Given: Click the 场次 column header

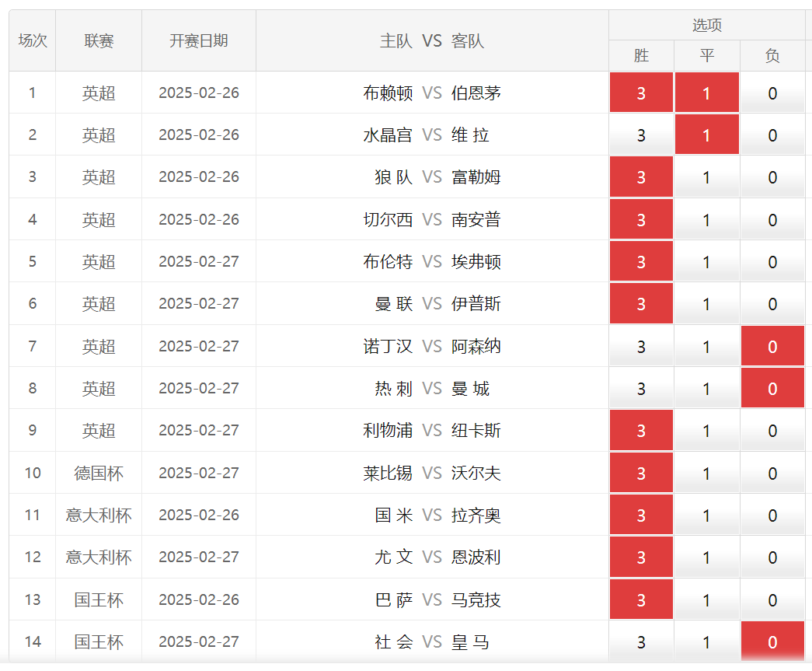Looking at the screenshot, I should click(x=33, y=40).
